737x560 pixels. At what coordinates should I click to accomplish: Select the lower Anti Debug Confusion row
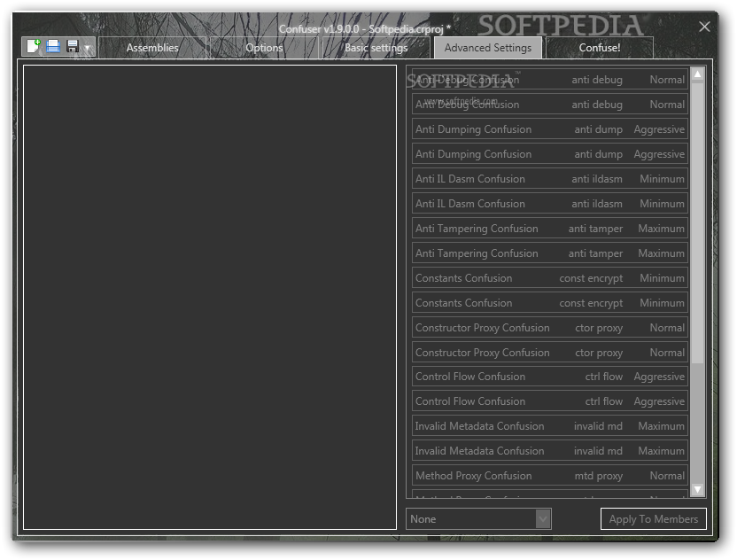point(550,105)
